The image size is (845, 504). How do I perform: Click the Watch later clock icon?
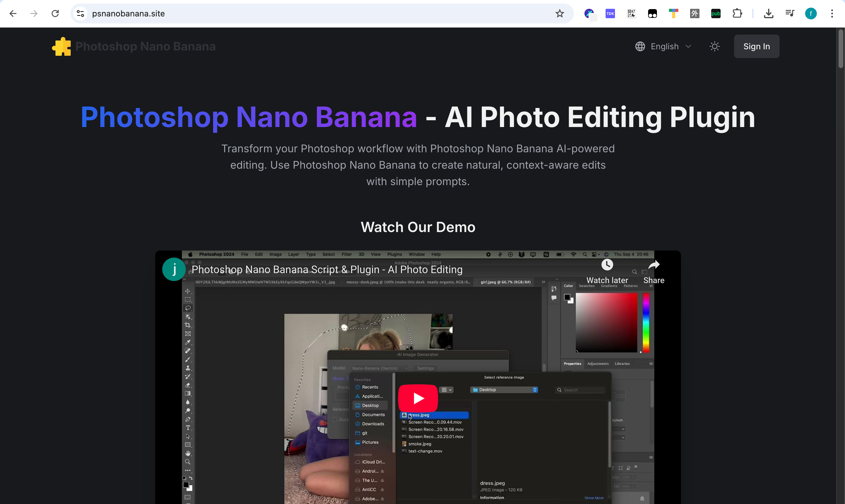[607, 265]
